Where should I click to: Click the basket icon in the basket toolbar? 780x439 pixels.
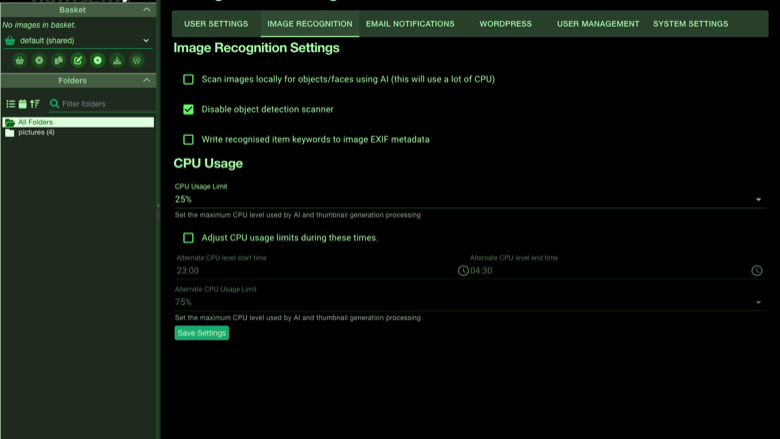tap(19, 60)
